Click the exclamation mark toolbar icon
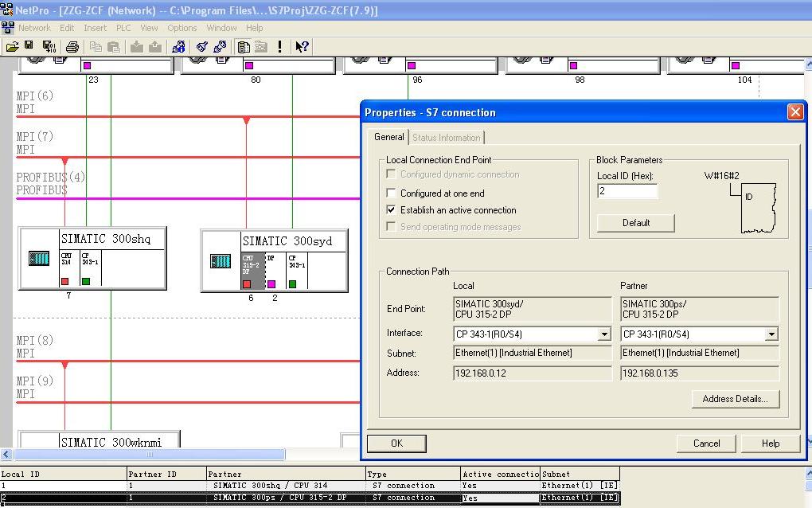 click(x=279, y=47)
